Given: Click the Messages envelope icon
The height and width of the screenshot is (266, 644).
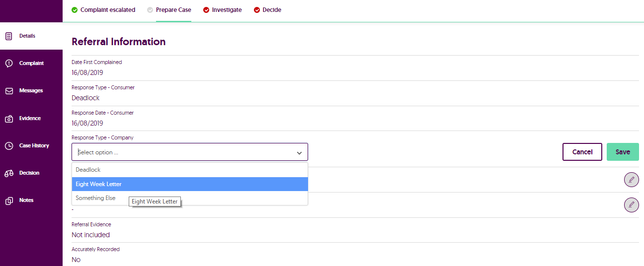Looking at the screenshot, I should [9, 91].
